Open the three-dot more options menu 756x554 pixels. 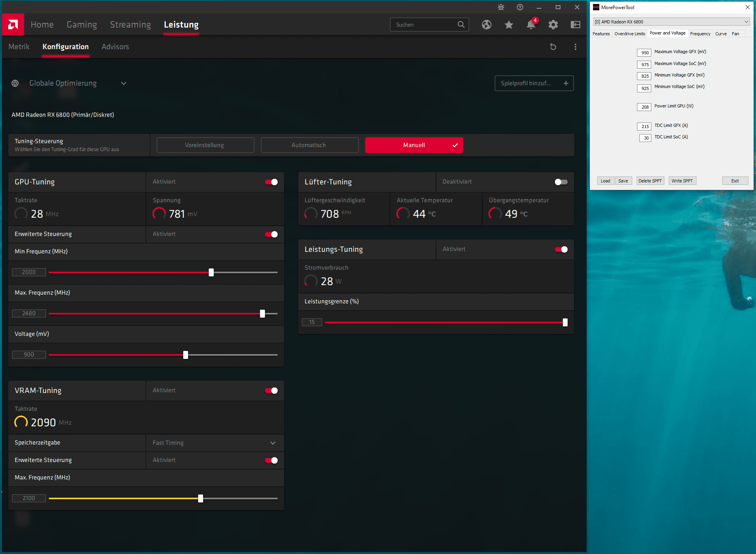(576, 47)
